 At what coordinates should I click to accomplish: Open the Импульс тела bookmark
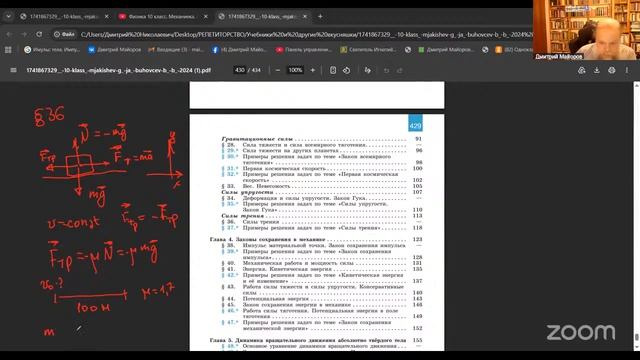(52, 50)
